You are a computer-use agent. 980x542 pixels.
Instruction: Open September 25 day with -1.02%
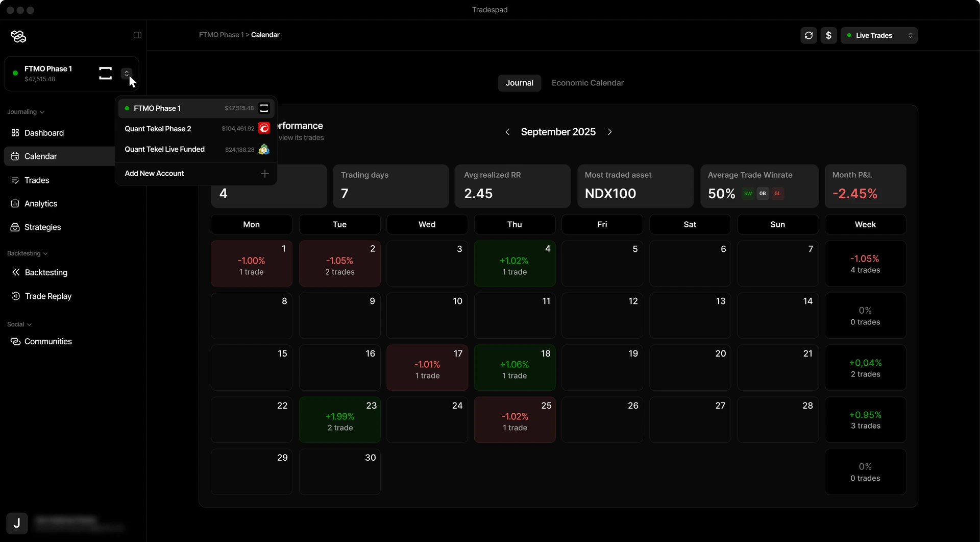(514, 420)
